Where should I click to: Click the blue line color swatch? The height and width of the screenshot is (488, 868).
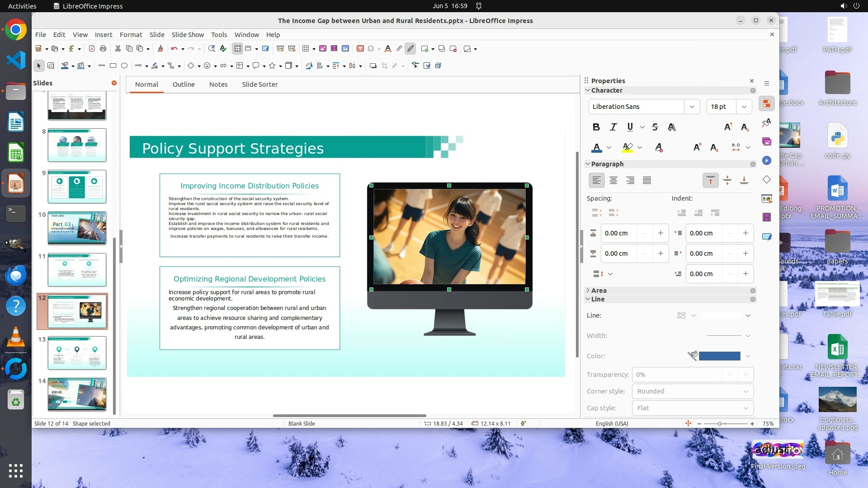(x=719, y=356)
